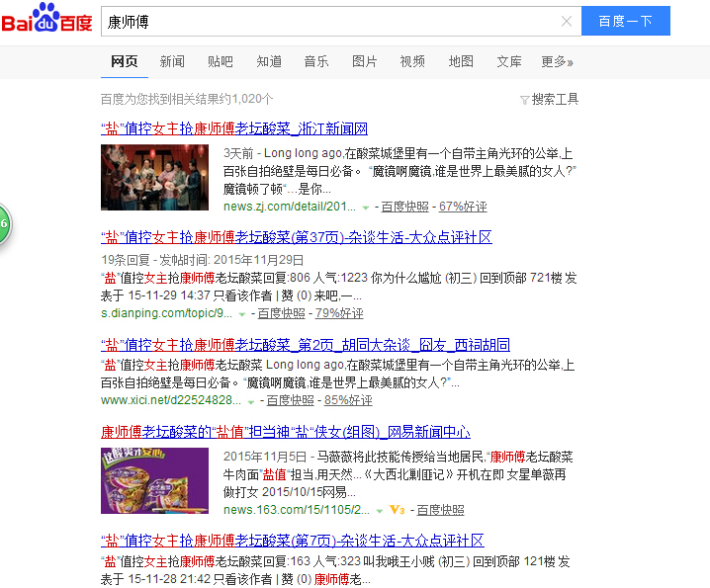The height and width of the screenshot is (588, 710).
Task: Click the Baidu logo
Action: [x=47, y=18]
